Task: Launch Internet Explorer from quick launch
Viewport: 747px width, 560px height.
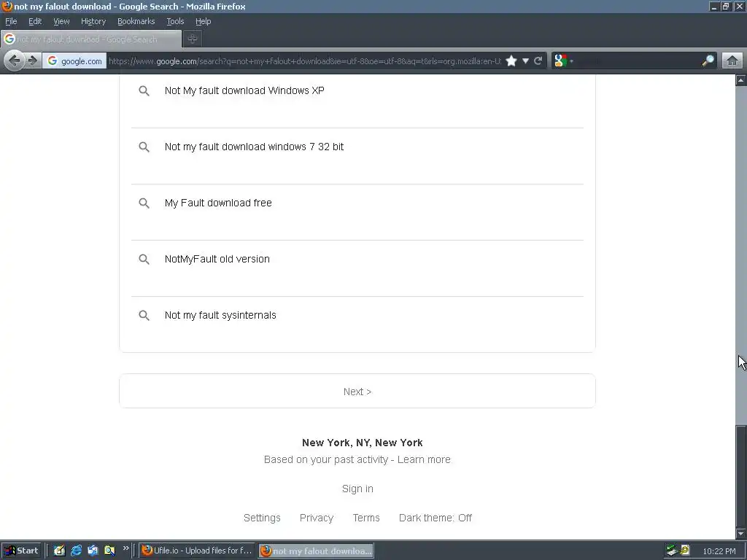Action: (x=76, y=551)
